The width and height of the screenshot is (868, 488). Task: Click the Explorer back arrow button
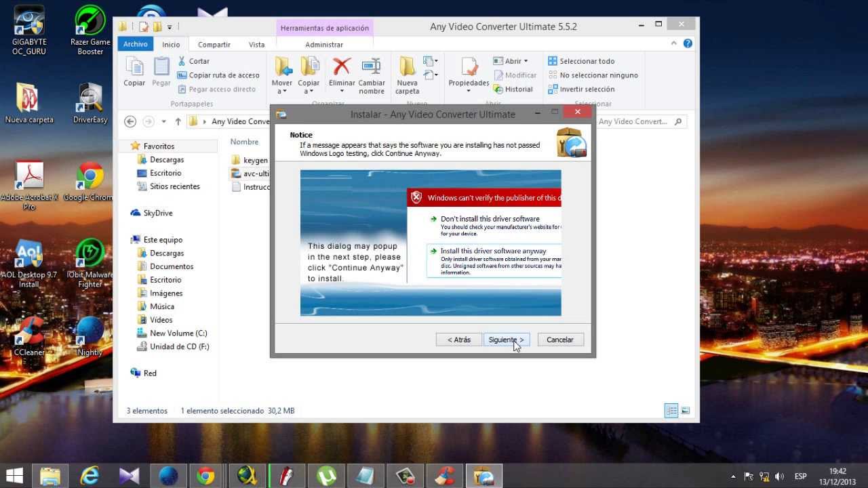[x=130, y=121]
